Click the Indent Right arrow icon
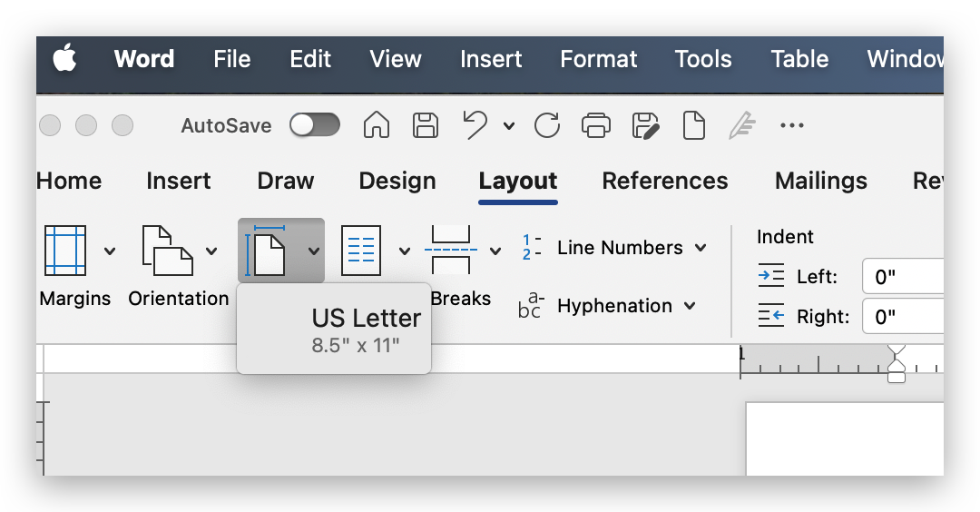 point(771,316)
